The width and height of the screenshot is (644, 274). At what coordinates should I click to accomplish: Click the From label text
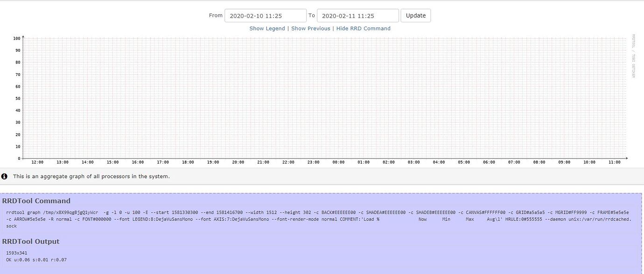216,15
